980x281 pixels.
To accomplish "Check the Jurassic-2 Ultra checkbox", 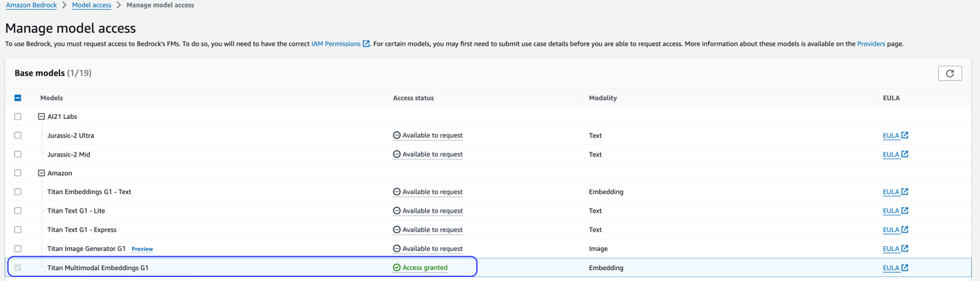I will tap(18, 135).
